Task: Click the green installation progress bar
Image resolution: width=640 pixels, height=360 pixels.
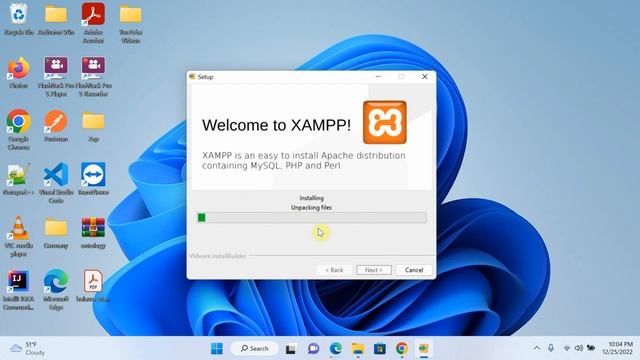Action: [x=312, y=218]
